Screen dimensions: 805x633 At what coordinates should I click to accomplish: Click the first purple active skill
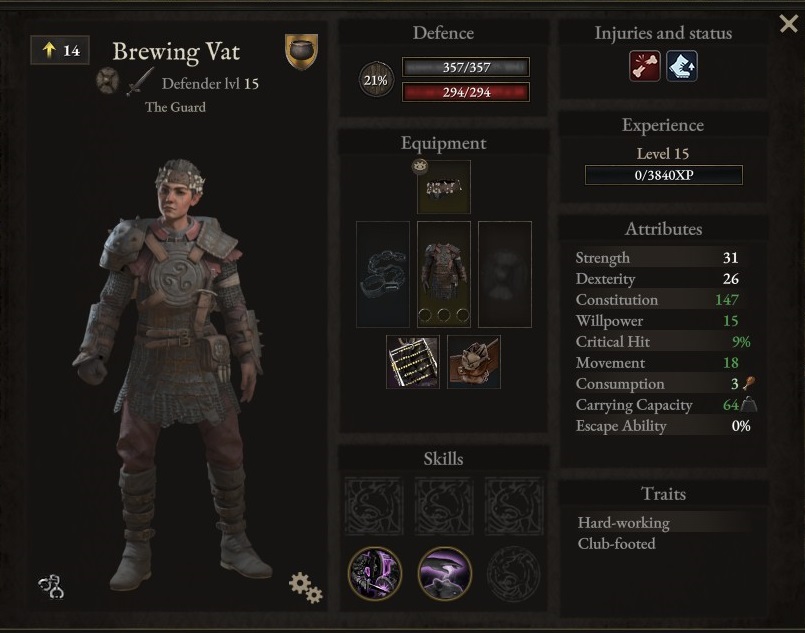[x=375, y=573]
